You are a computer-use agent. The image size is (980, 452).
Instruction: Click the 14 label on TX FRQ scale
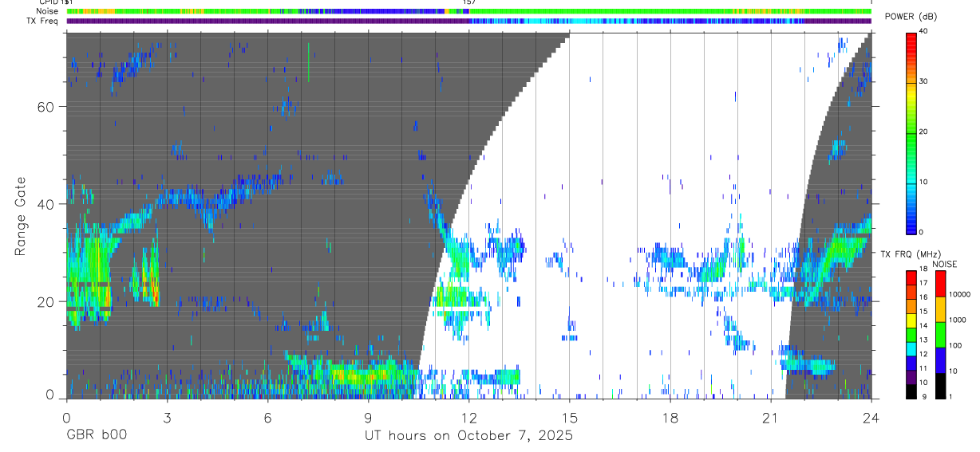(923, 325)
